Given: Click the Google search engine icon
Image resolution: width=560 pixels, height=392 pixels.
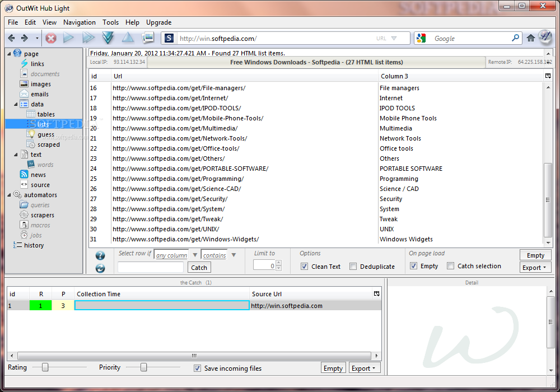Looking at the screenshot, I should tap(422, 38).
